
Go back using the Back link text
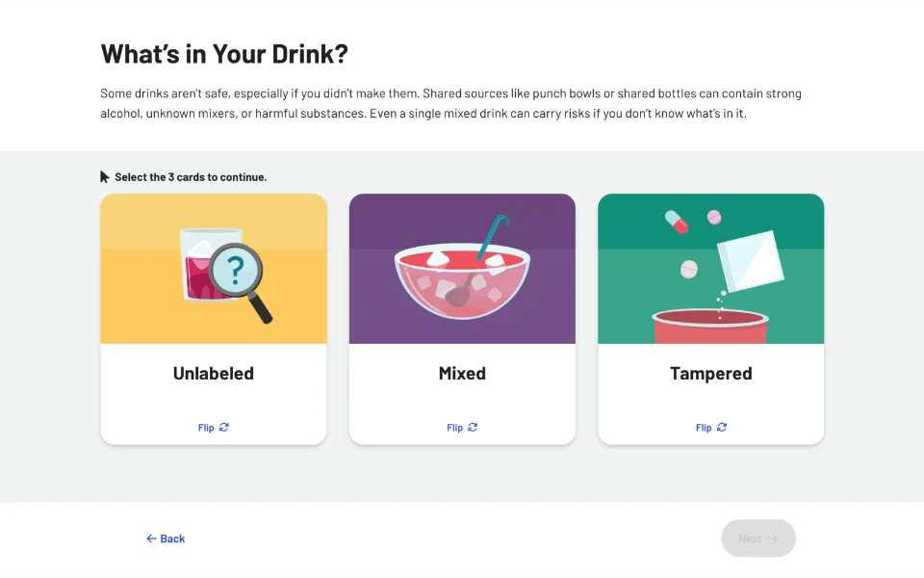click(x=173, y=539)
